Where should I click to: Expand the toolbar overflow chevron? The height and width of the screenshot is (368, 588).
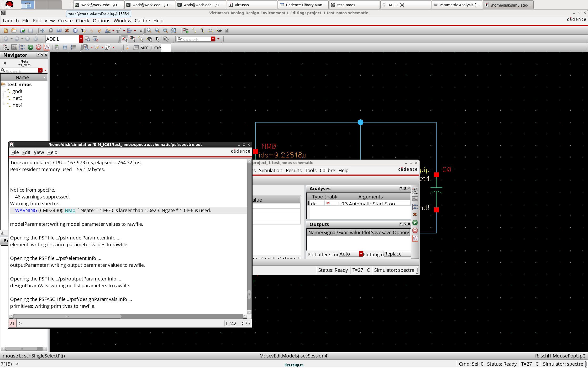pos(141,31)
